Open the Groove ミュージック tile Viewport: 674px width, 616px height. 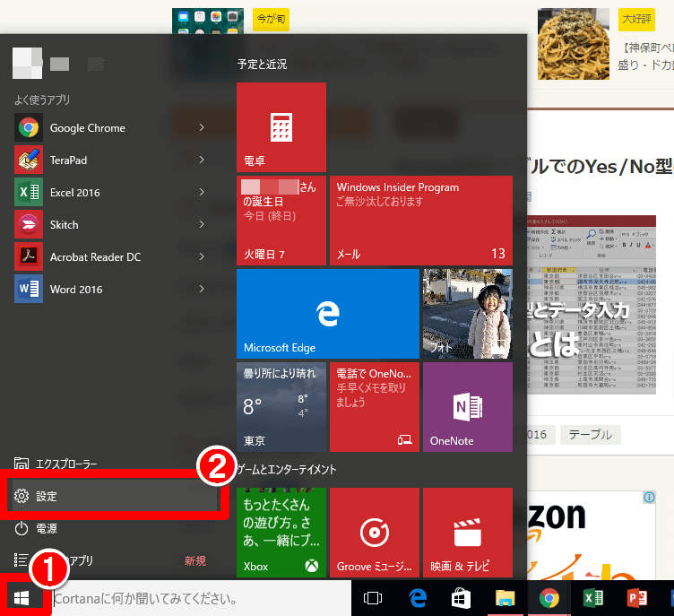[375, 533]
